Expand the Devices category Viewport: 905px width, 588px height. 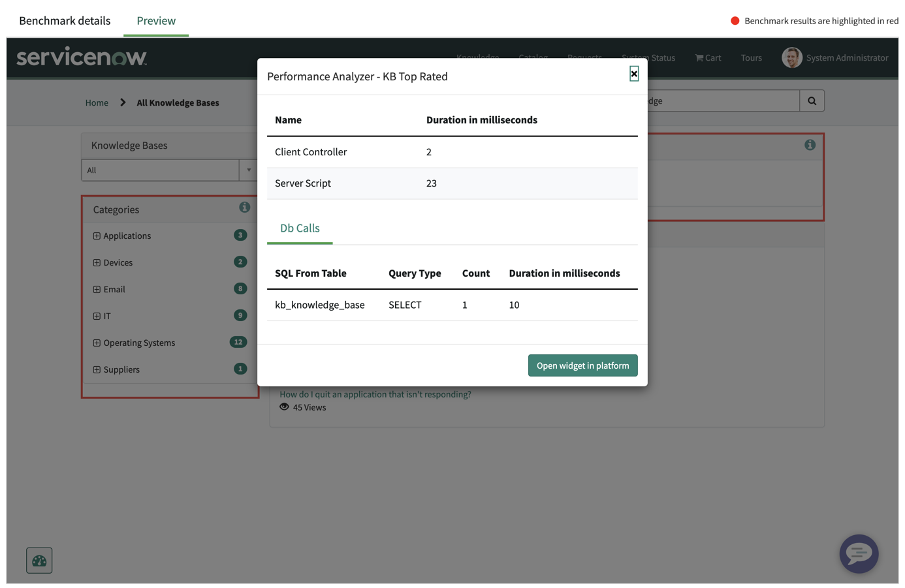tap(97, 262)
